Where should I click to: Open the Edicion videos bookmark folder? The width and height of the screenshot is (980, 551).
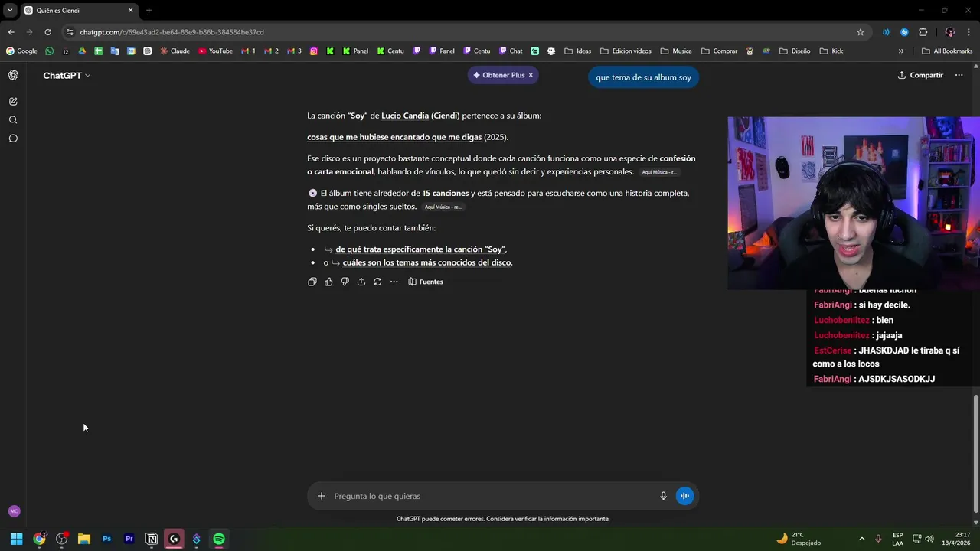coord(626,51)
